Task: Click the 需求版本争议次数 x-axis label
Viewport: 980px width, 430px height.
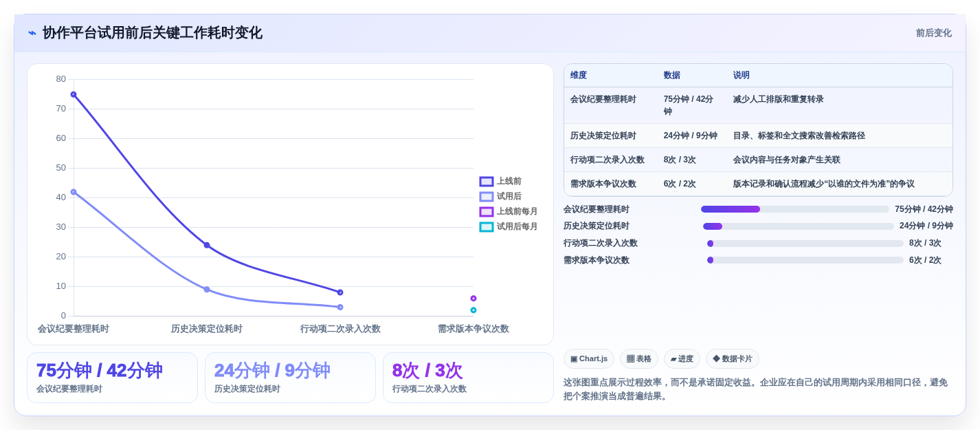Action: pyautogui.click(x=474, y=329)
